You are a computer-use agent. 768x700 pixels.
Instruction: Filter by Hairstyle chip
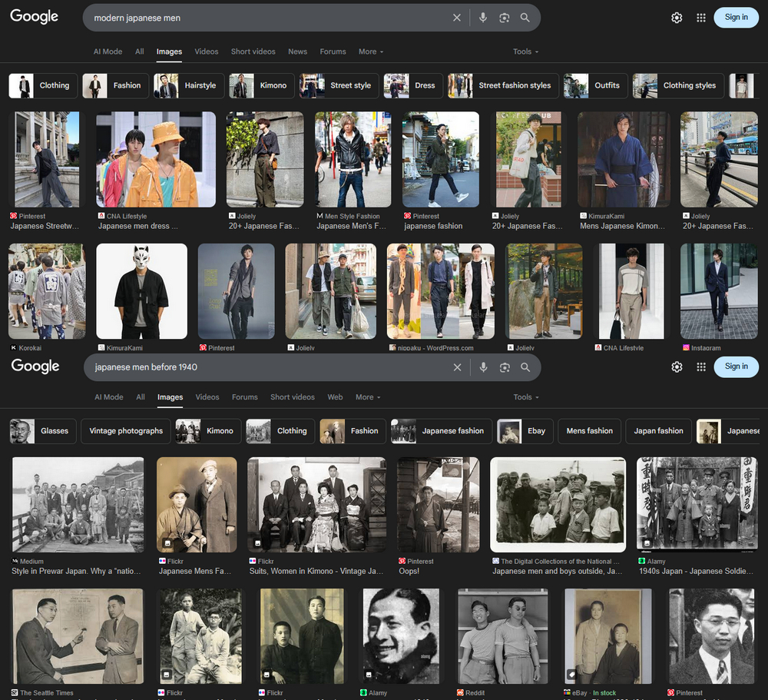point(189,86)
